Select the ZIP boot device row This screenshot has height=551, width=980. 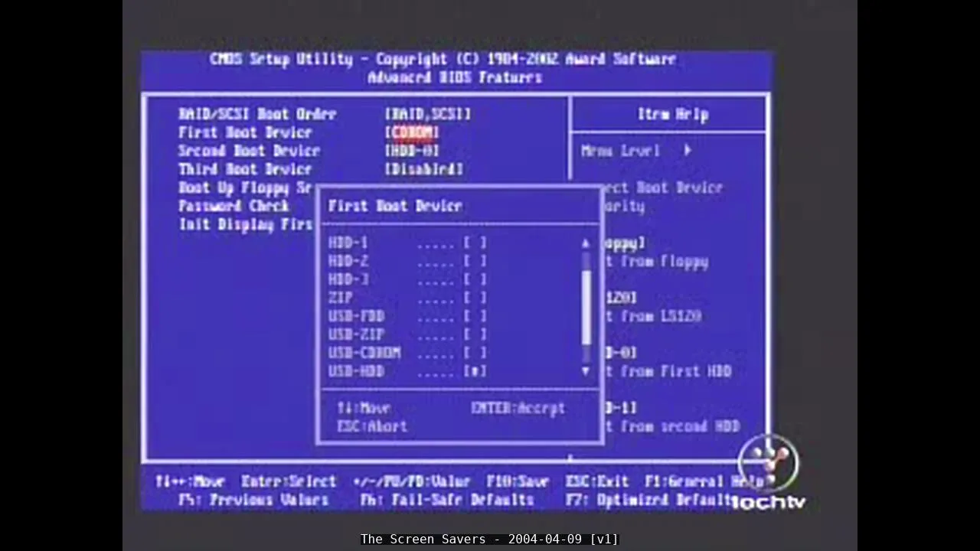407,298
